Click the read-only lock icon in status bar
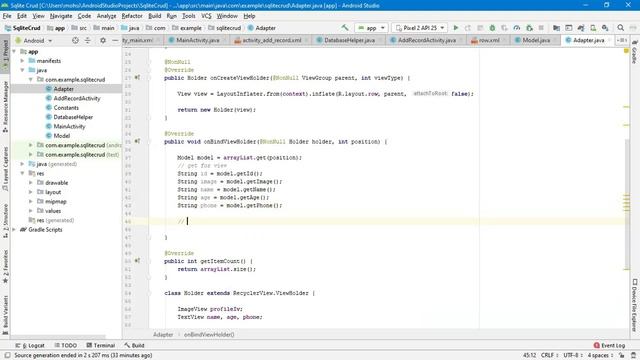The width and height of the screenshot is (640, 360). tap(621, 356)
